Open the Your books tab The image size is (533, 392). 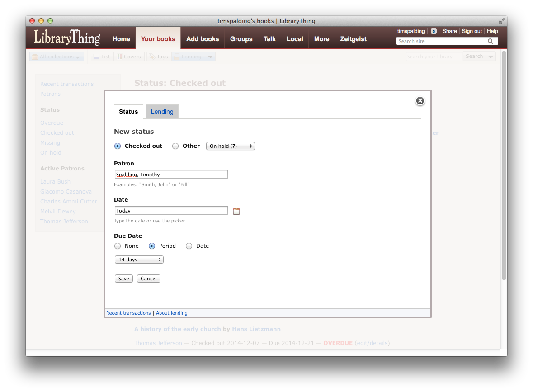[x=158, y=39]
